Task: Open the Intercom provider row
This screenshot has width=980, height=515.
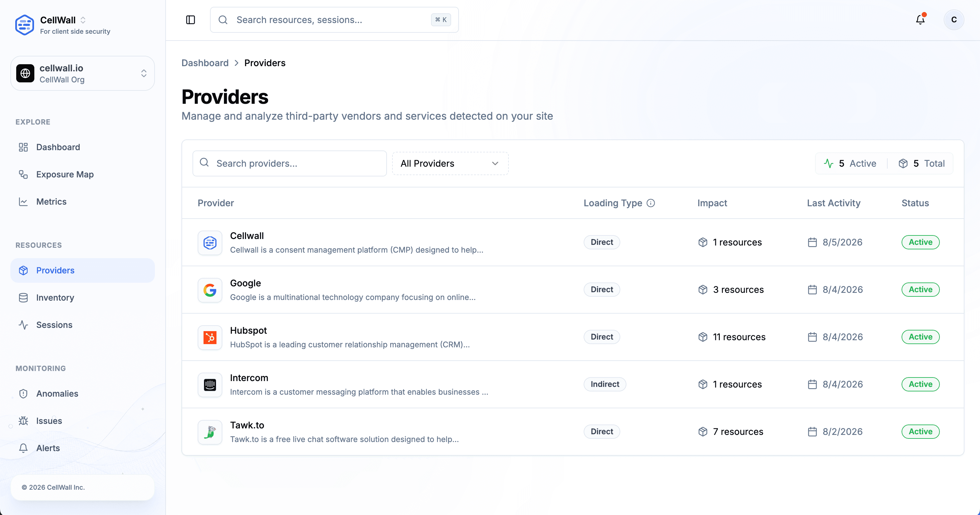Action: point(573,384)
